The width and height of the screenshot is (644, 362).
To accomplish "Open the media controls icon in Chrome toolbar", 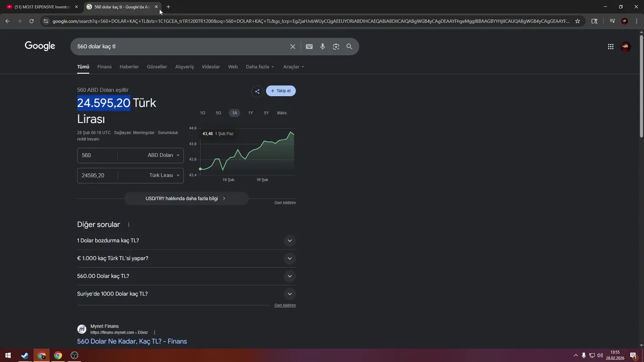I will 612,21.
